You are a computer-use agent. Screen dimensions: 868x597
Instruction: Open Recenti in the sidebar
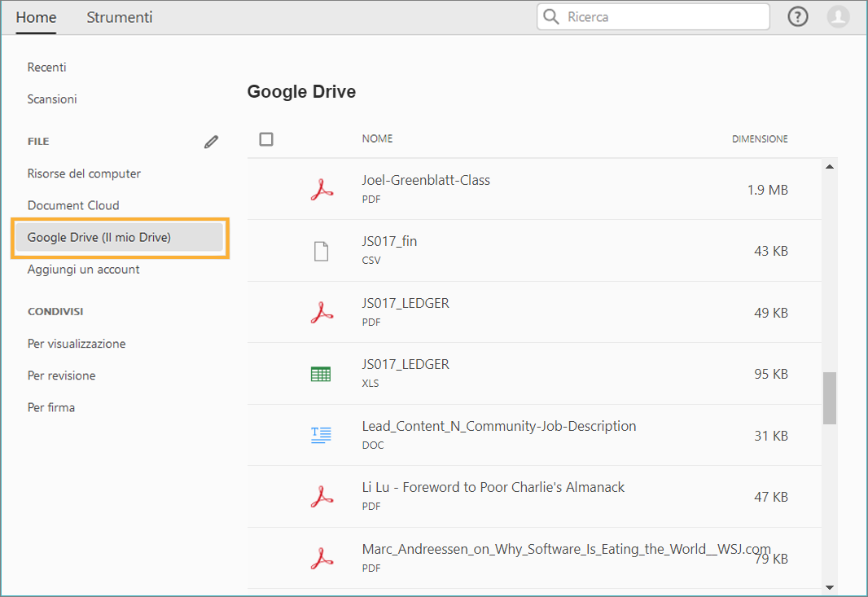[47, 68]
